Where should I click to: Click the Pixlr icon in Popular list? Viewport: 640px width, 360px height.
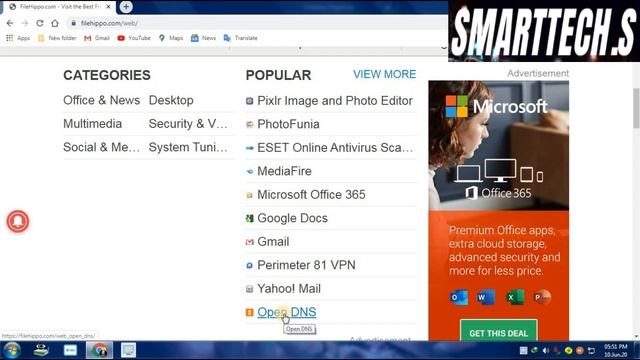coord(249,101)
